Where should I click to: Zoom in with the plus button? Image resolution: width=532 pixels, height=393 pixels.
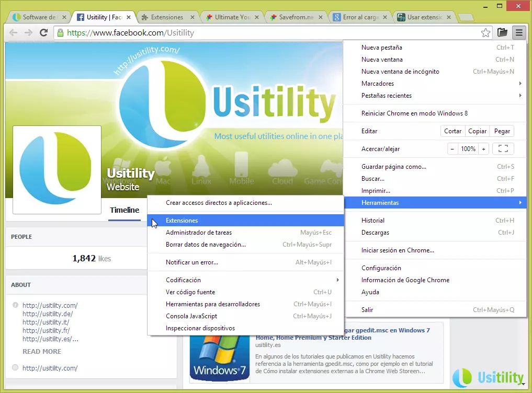pos(483,149)
